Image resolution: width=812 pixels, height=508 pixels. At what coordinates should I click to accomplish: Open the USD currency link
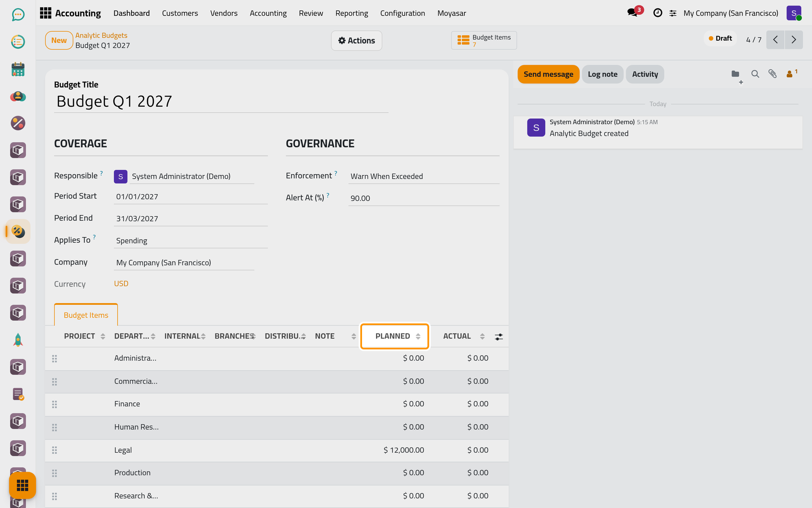[121, 284]
